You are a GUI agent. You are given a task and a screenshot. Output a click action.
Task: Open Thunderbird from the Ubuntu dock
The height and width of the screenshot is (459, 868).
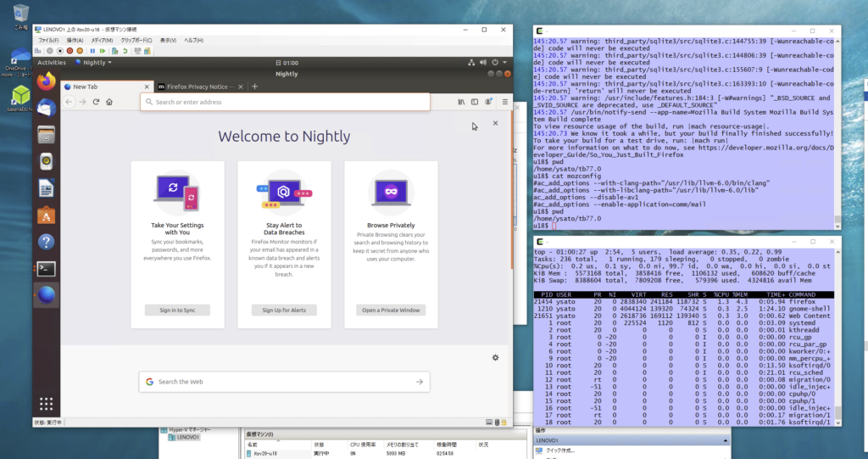[x=47, y=107]
